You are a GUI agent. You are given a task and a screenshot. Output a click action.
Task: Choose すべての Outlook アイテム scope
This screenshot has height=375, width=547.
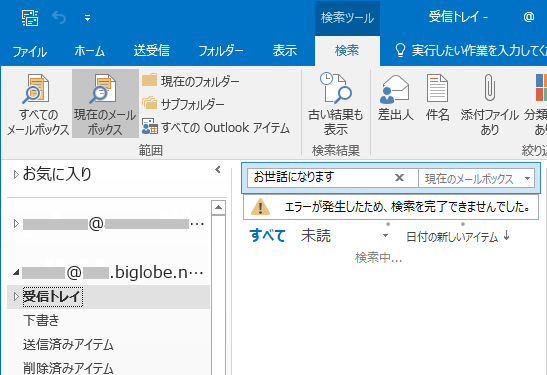[216, 128]
